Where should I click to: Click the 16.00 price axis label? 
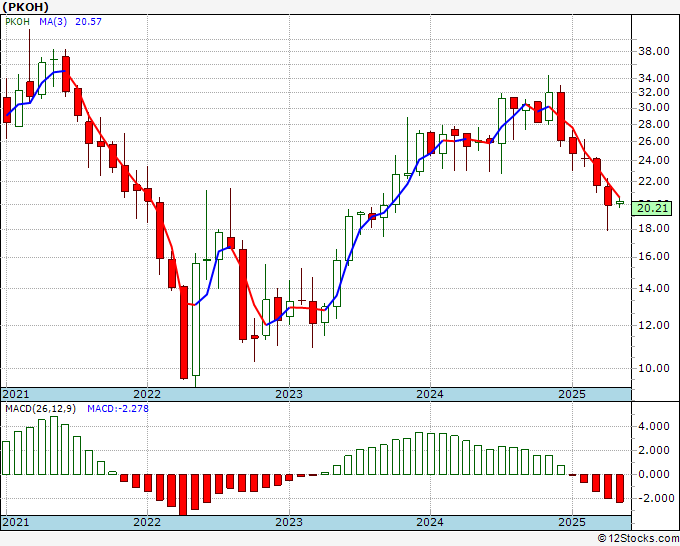tap(654, 256)
